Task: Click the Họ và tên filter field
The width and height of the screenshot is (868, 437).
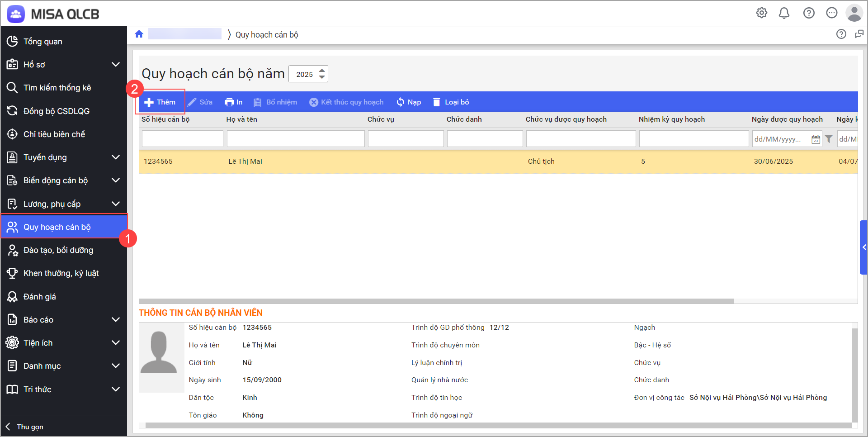Action: point(296,139)
